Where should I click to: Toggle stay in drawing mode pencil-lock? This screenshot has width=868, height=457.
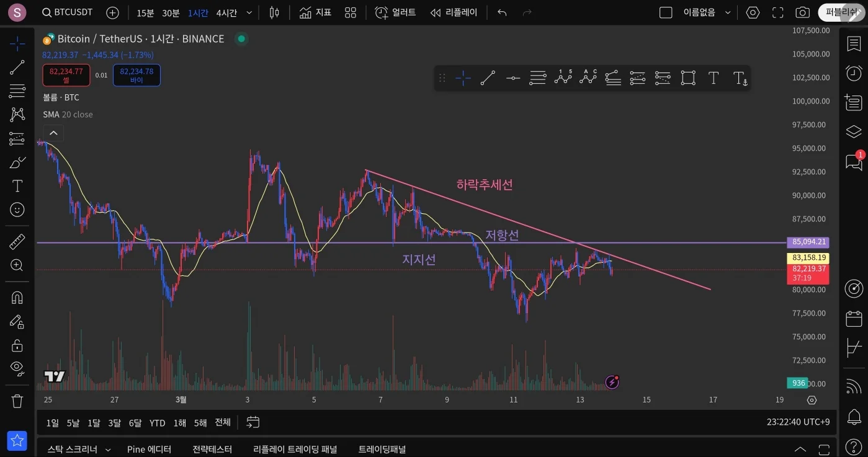click(17, 321)
